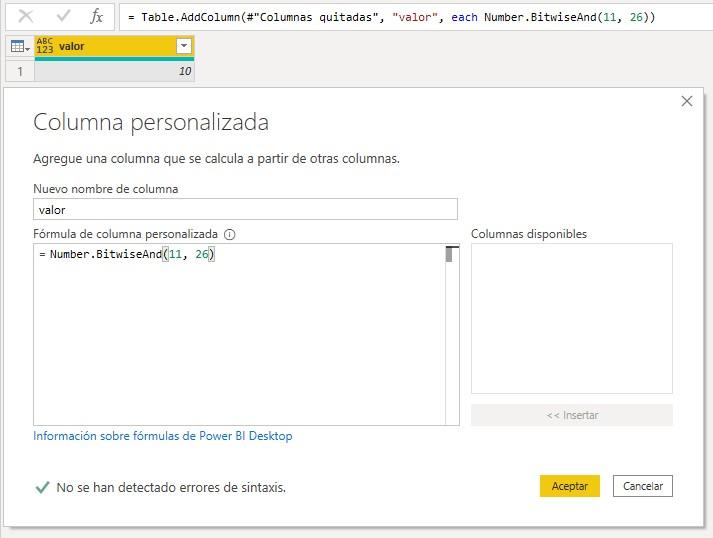This screenshot has width=713, height=538.
Task: Click the Aceptar button
Action: (x=570, y=486)
